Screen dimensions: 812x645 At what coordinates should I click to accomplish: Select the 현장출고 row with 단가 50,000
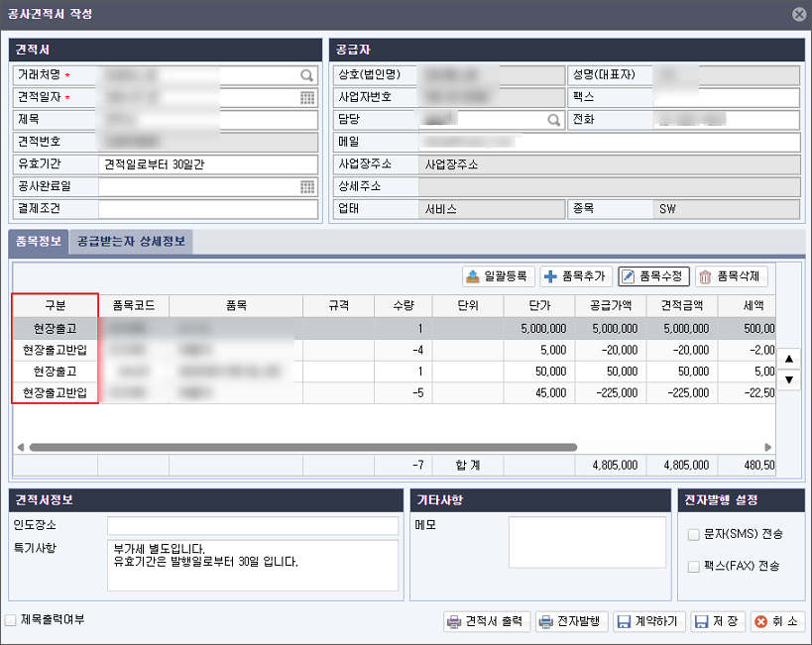pos(394,372)
